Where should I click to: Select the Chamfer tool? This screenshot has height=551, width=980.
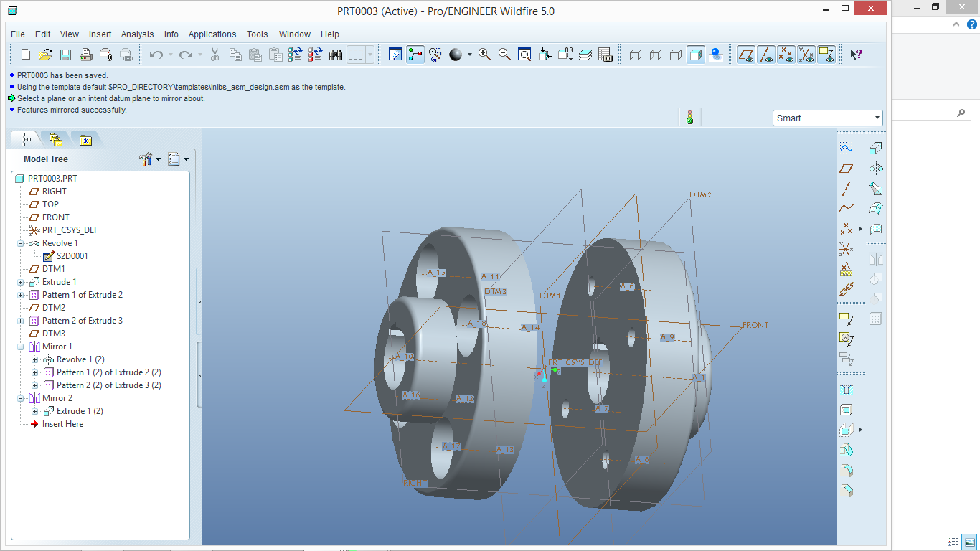[847, 491]
